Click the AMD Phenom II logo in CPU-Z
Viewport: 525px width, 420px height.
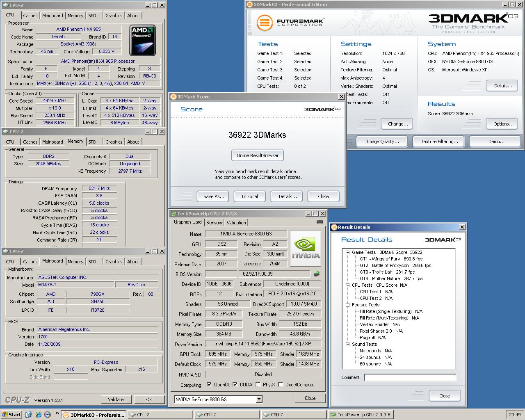(x=142, y=41)
